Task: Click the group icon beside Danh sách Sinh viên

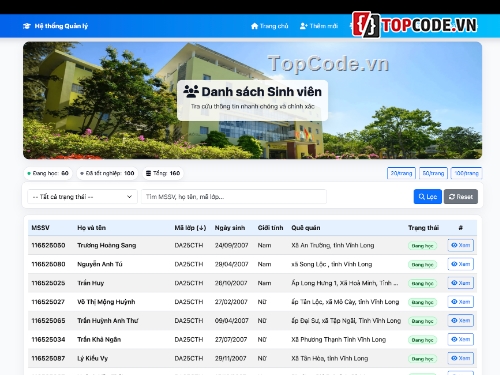Action: (x=191, y=91)
